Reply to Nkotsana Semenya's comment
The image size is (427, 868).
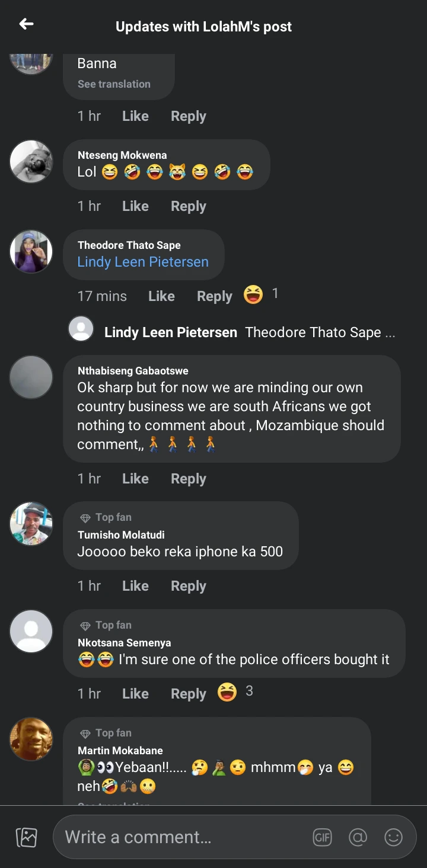tap(189, 694)
